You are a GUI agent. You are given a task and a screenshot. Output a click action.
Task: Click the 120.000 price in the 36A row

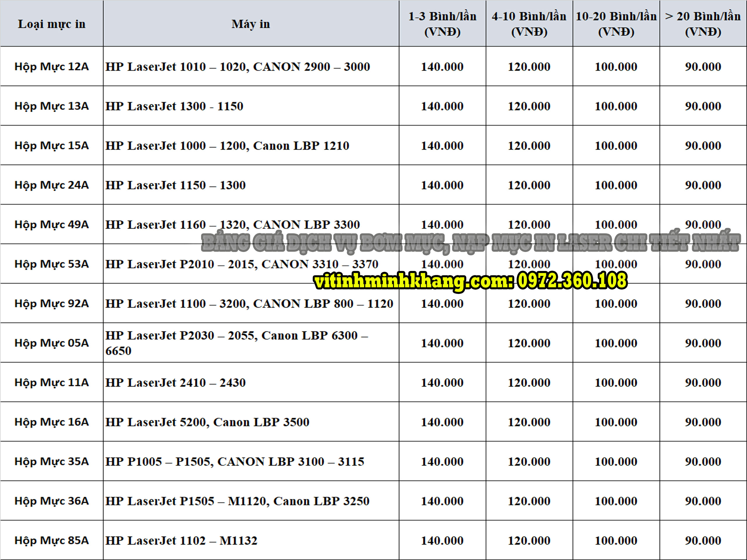[x=529, y=501]
